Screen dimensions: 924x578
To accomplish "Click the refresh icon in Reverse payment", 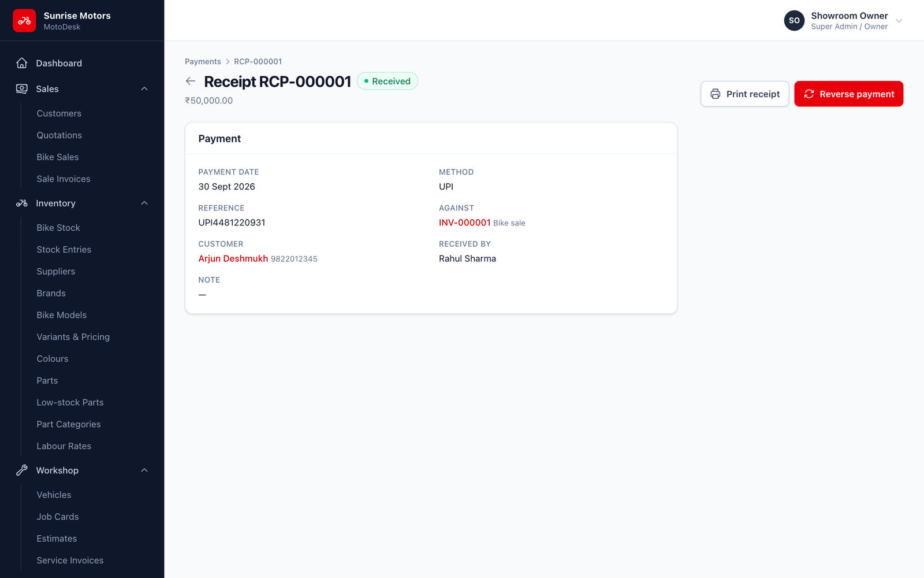I will [x=809, y=94].
